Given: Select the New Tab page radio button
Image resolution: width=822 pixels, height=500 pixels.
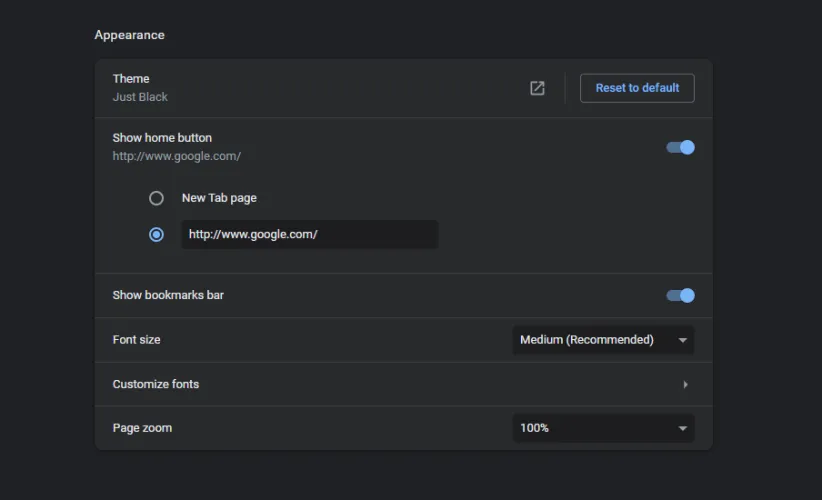Looking at the screenshot, I should pos(156,198).
